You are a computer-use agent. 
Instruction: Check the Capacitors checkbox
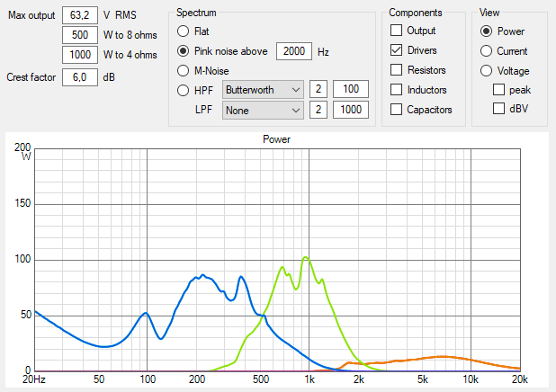396,109
